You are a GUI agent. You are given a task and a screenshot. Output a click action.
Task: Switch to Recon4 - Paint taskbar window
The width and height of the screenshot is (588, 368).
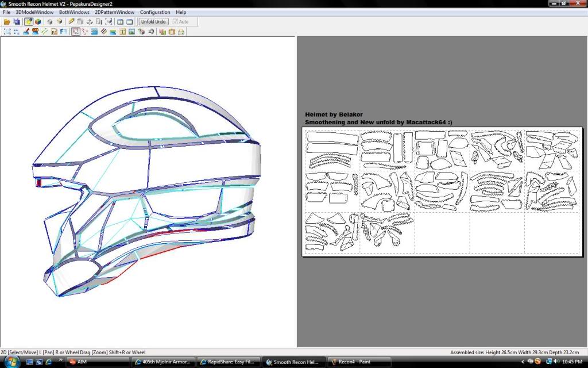(359, 362)
